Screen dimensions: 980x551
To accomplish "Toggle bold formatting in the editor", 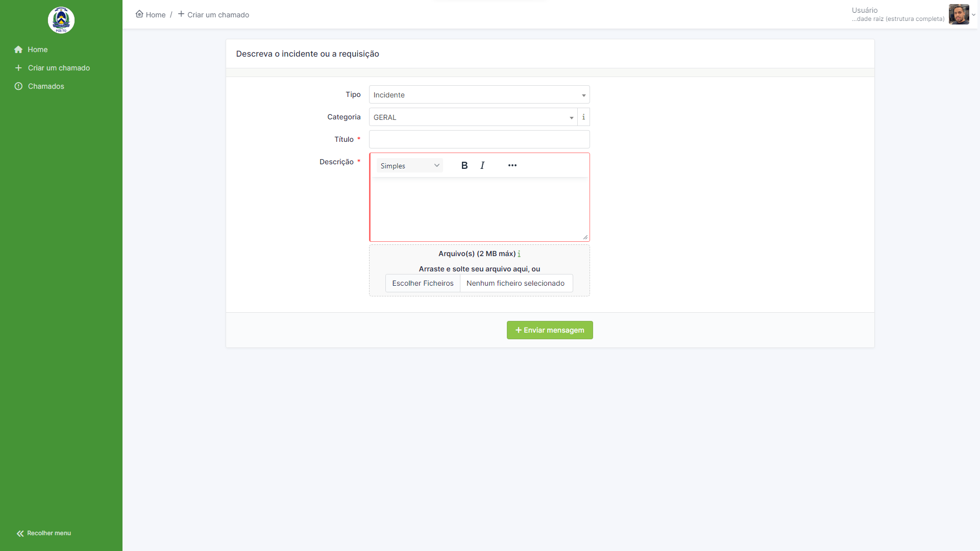I will pyautogui.click(x=464, y=165).
